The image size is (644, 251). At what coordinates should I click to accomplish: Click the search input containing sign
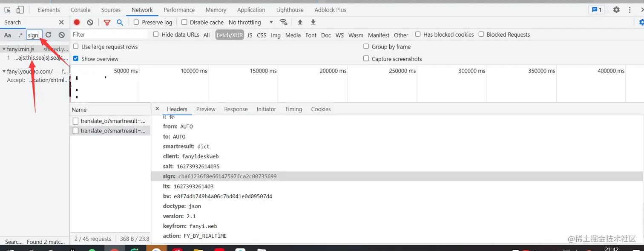[x=34, y=35]
